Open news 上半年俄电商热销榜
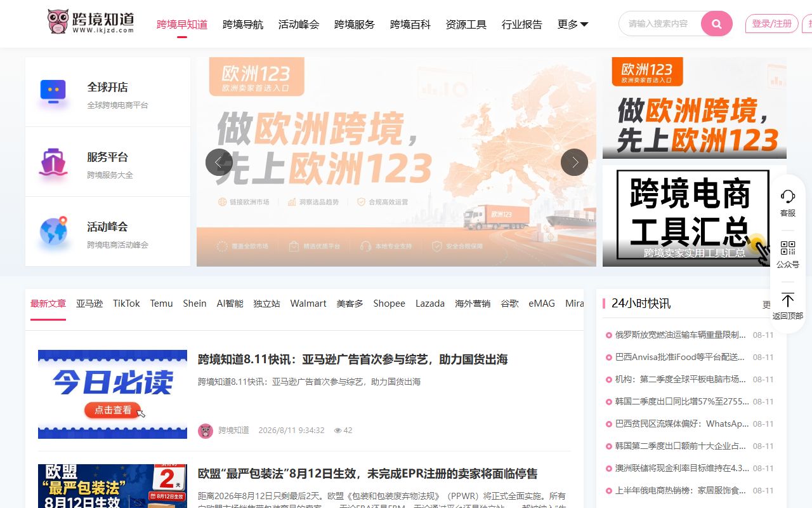 pyautogui.click(x=681, y=490)
